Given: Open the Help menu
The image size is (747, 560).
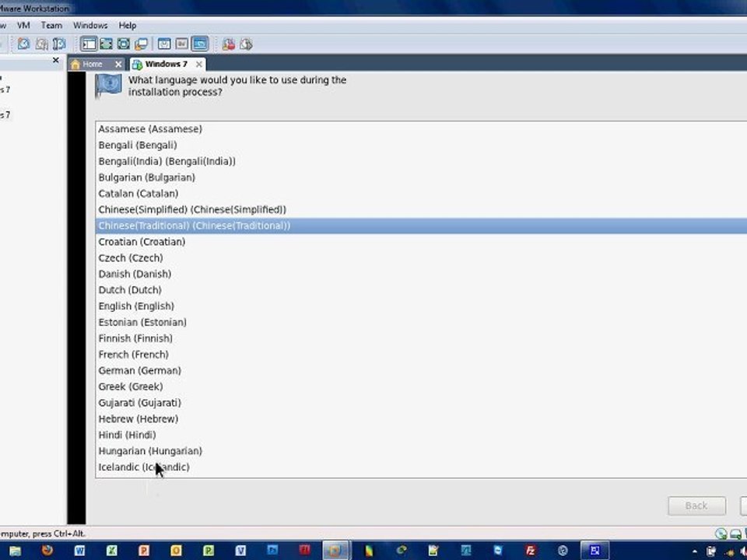Looking at the screenshot, I should (127, 25).
